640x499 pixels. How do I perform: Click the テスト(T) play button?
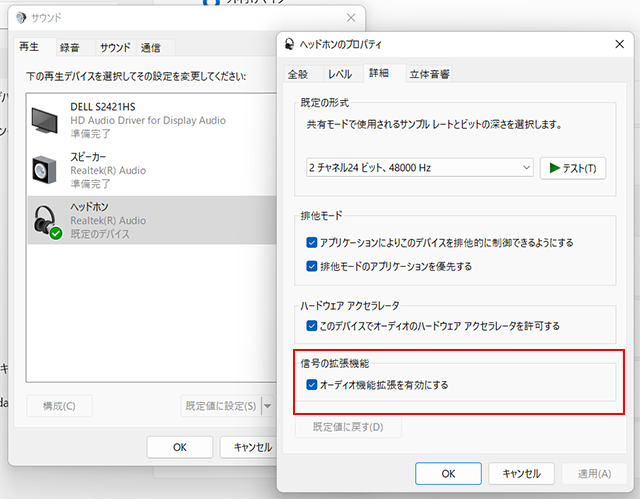tap(573, 168)
